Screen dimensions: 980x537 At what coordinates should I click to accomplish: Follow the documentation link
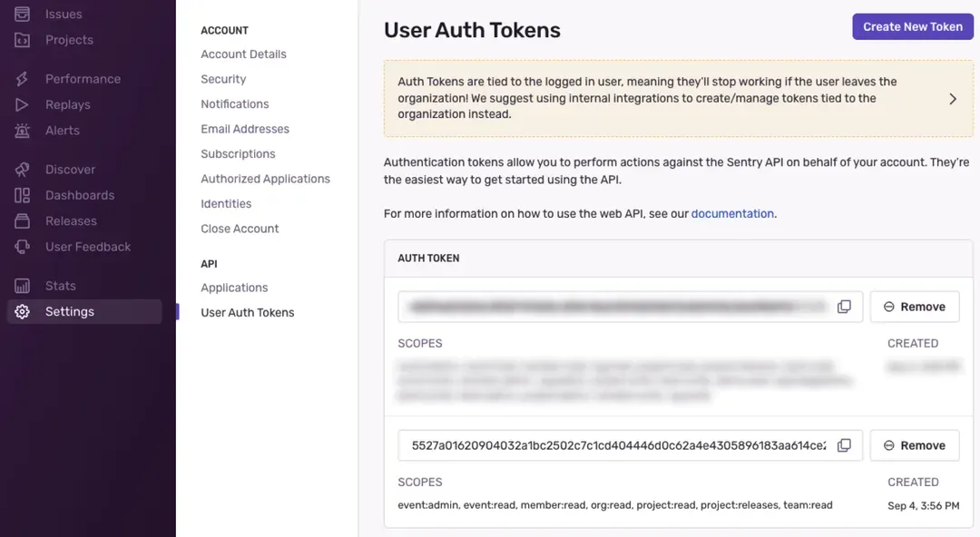click(732, 214)
